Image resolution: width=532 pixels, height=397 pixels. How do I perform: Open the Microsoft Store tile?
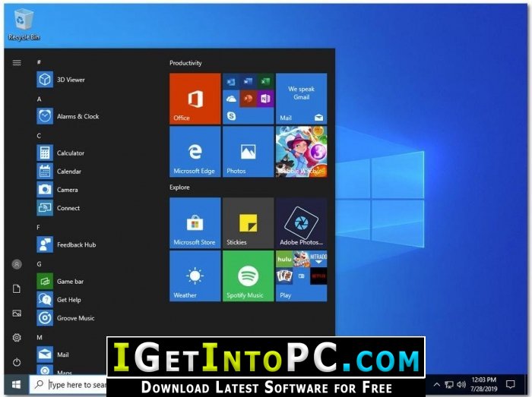[195, 223]
